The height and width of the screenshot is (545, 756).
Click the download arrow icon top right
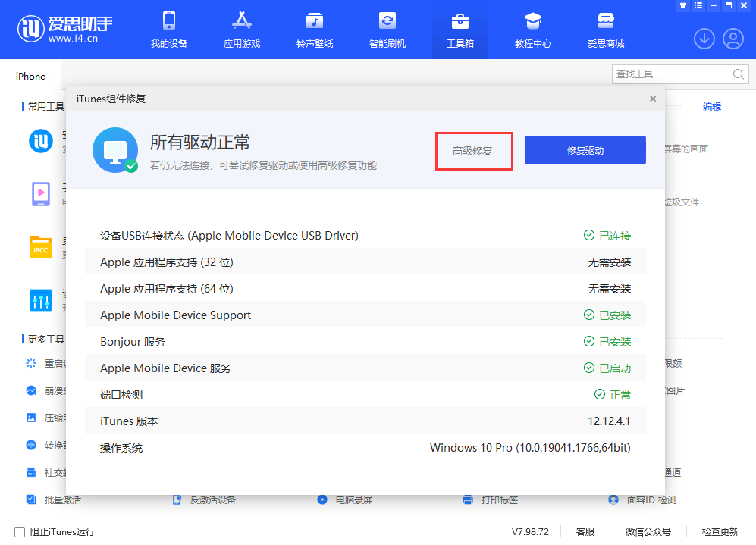(704, 38)
